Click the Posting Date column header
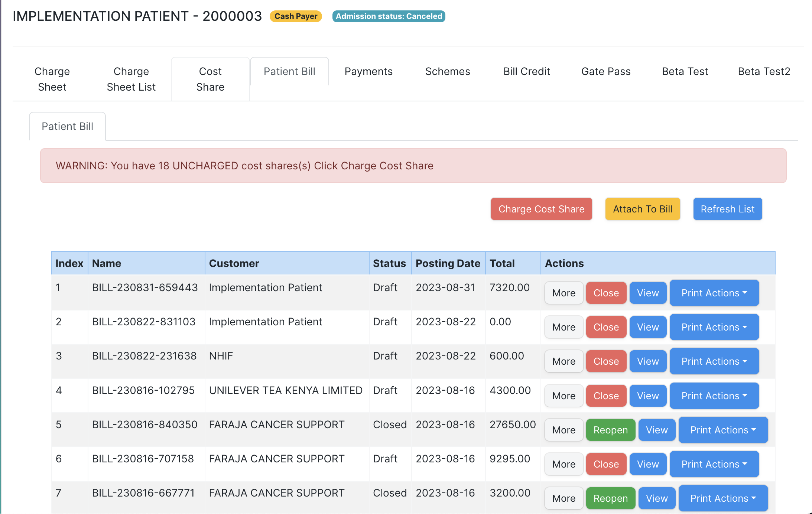The width and height of the screenshot is (812, 514). [448, 263]
